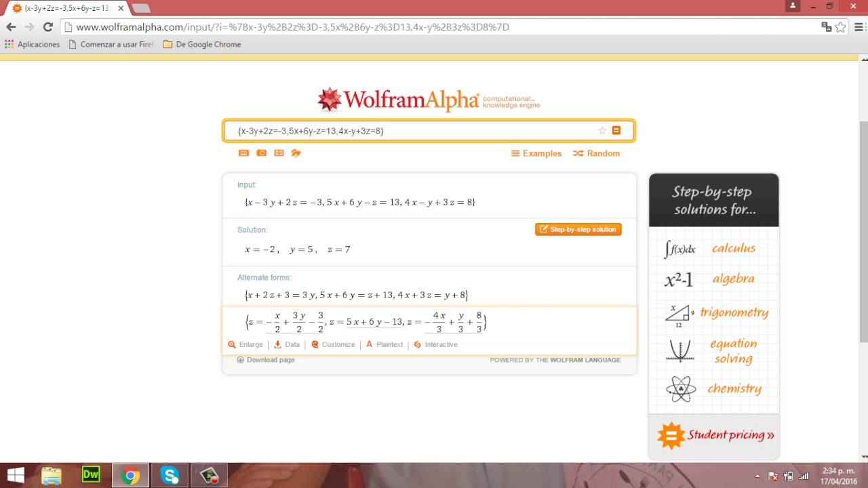Open the extended keyboard icon below input
The height and width of the screenshot is (488, 868).
pyautogui.click(x=244, y=153)
